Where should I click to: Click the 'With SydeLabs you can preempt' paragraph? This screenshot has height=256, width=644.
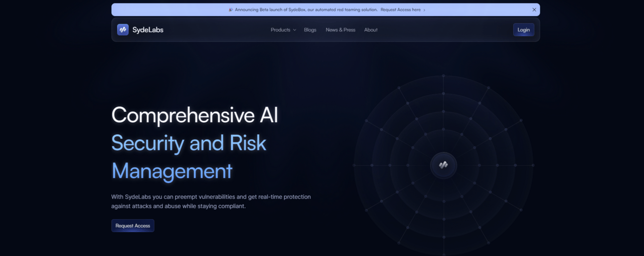pyautogui.click(x=211, y=201)
